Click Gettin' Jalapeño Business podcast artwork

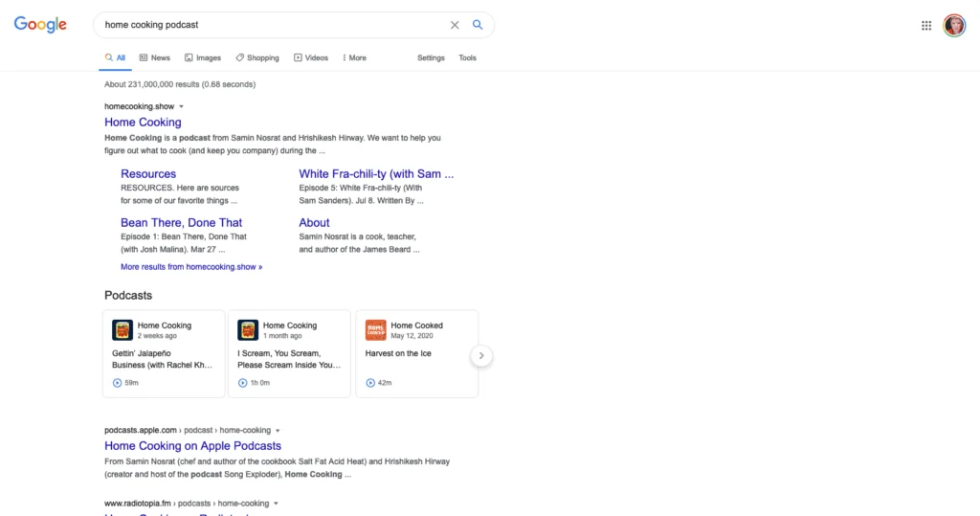point(122,329)
